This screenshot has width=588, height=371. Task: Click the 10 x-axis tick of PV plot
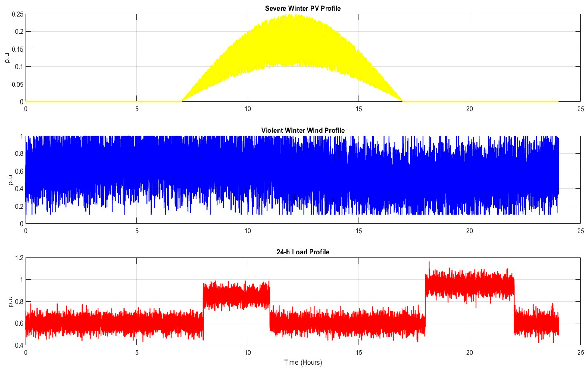(x=248, y=109)
